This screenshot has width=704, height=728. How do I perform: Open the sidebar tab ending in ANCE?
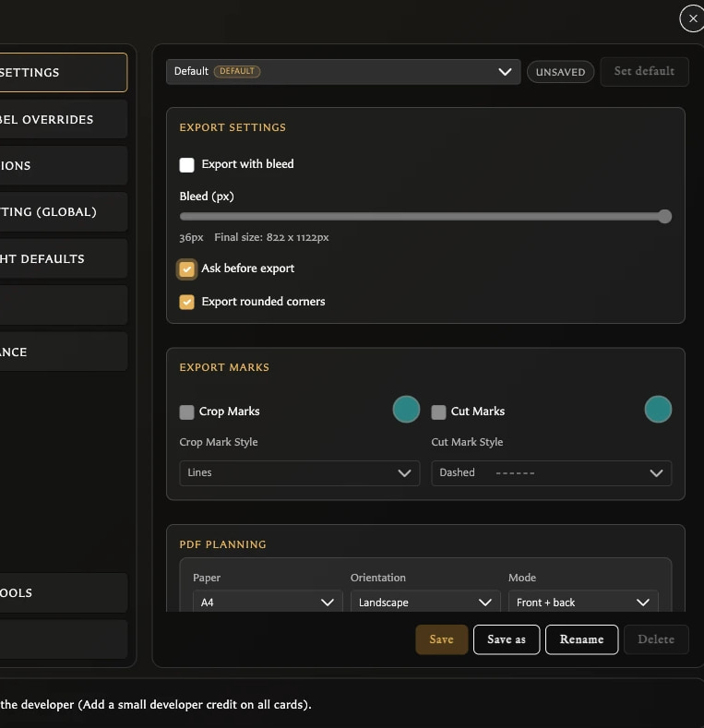[63, 352]
